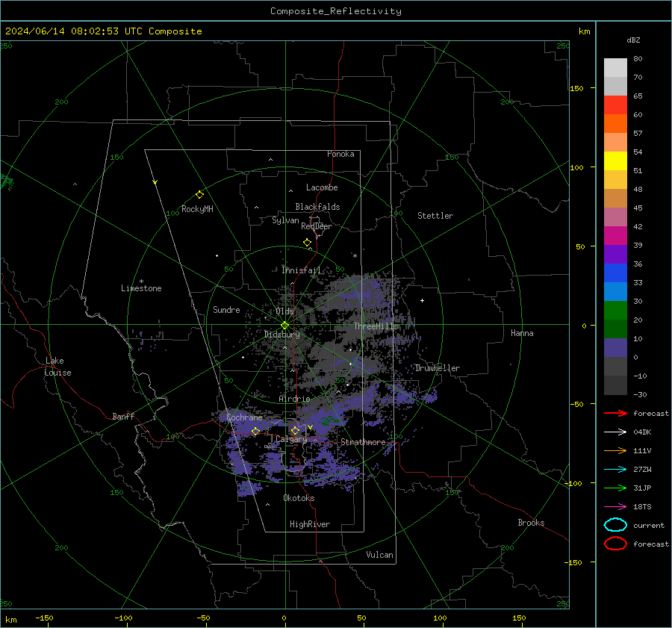The height and width of the screenshot is (628, 672).
Task: Click the blue 36 dBZ color swatch
Action: click(615, 273)
